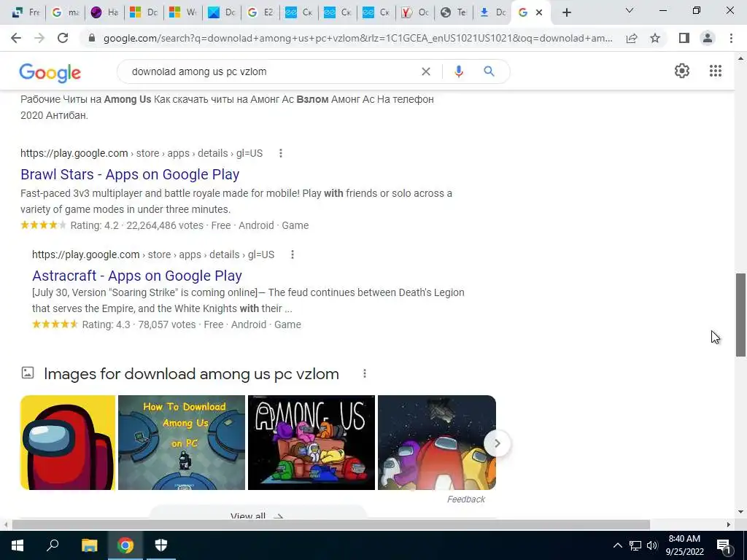
Task: Open options for the Astracraft result
Action: [x=293, y=254]
